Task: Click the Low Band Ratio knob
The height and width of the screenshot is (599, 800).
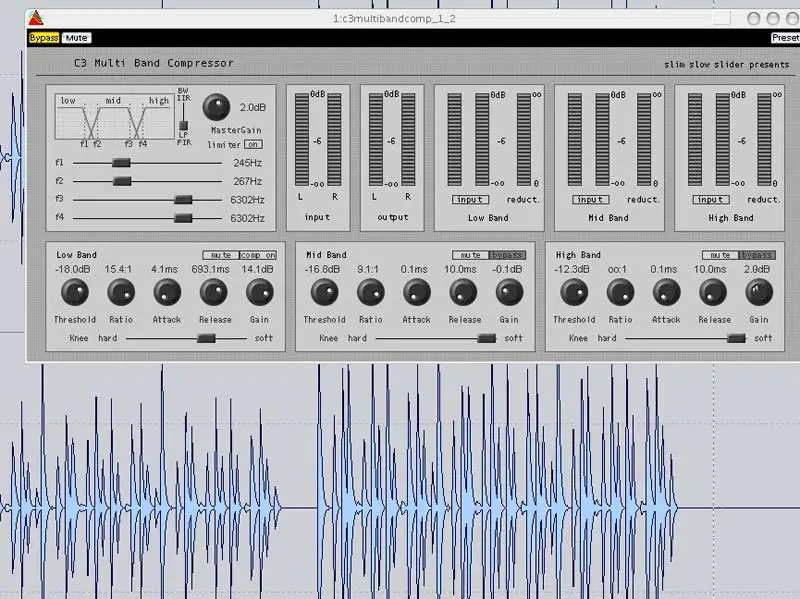Action: click(x=121, y=292)
